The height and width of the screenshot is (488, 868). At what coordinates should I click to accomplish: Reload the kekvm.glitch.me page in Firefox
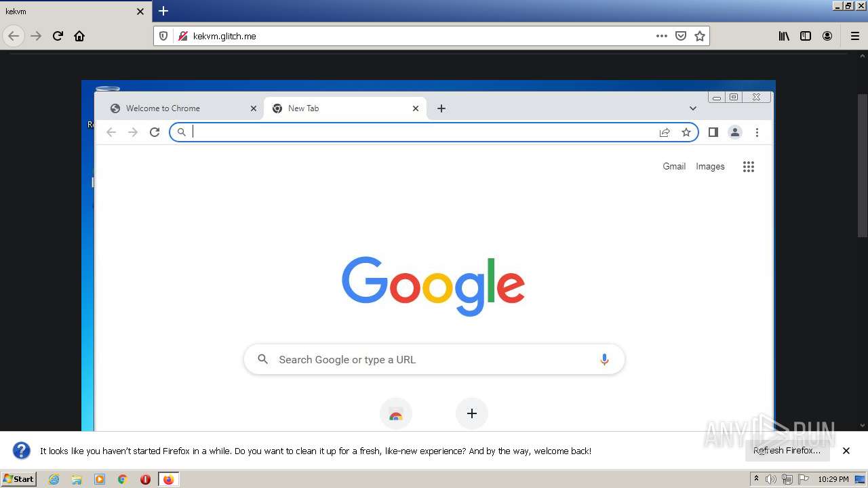click(x=58, y=36)
